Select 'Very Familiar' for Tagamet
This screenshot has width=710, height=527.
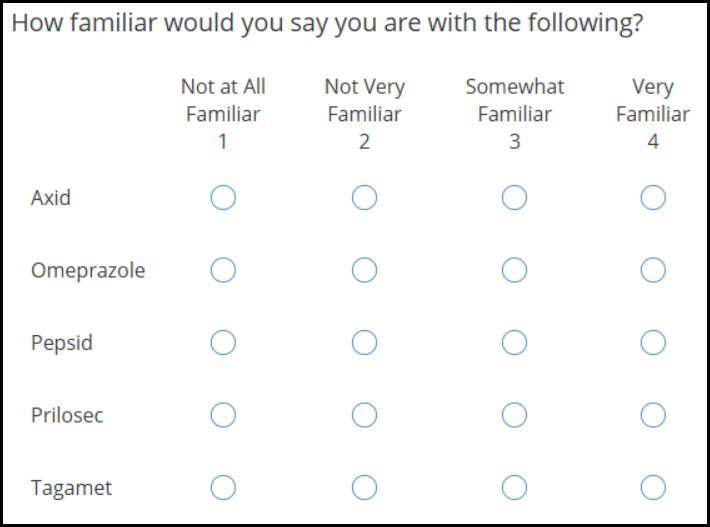point(653,488)
